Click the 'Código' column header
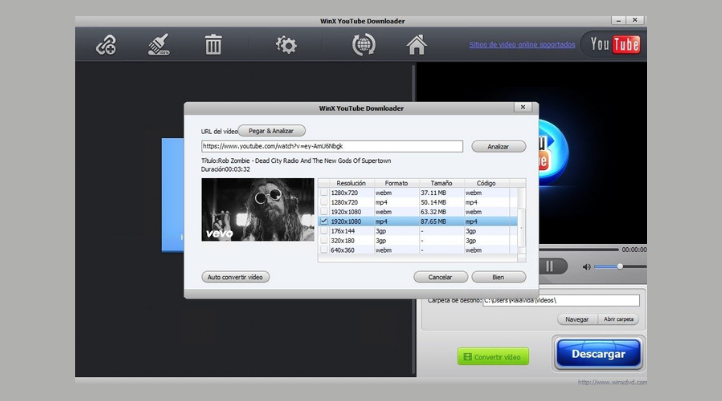The height and width of the screenshot is (401, 722). [x=486, y=183]
